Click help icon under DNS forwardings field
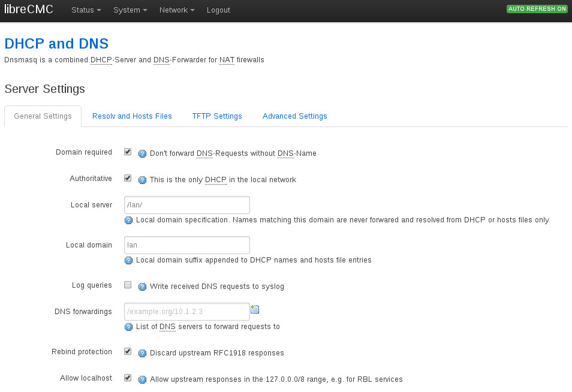The height and width of the screenshot is (392, 572). [128, 327]
